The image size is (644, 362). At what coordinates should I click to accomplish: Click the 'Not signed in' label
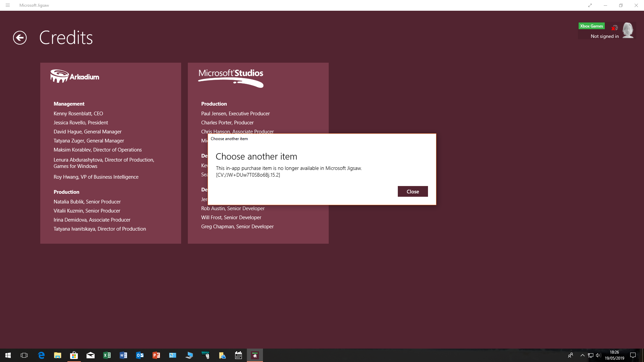(x=604, y=36)
